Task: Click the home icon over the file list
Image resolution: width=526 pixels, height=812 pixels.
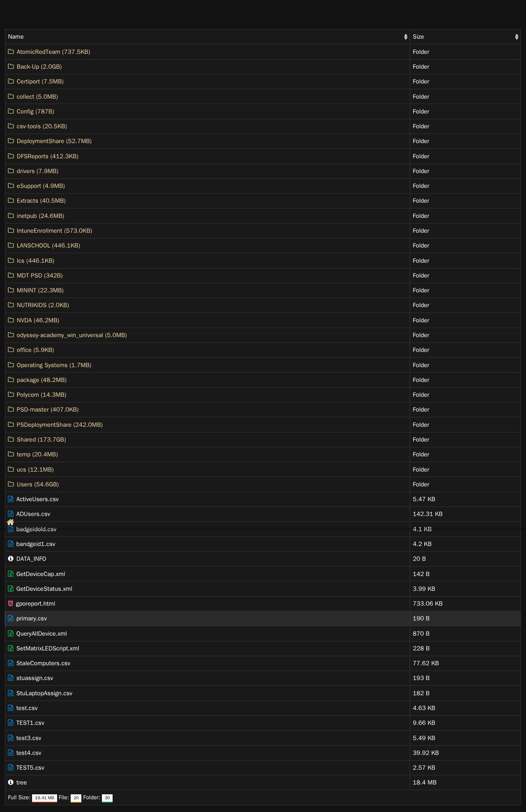Action: [11, 522]
